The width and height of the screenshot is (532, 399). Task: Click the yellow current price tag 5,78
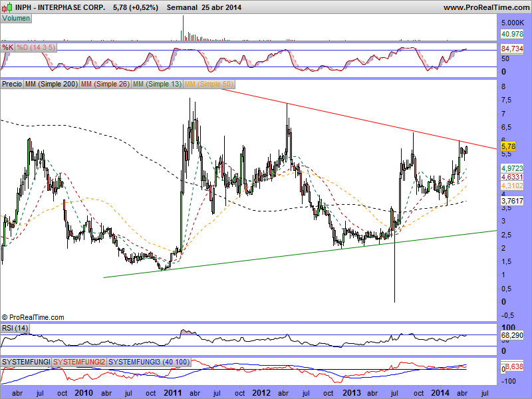pyautogui.click(x=508, y=146)
